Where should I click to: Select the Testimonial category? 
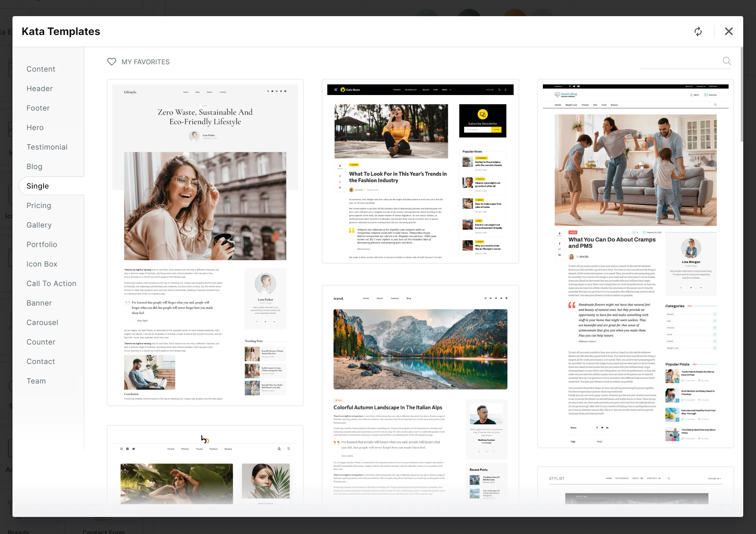coord(47,147)
